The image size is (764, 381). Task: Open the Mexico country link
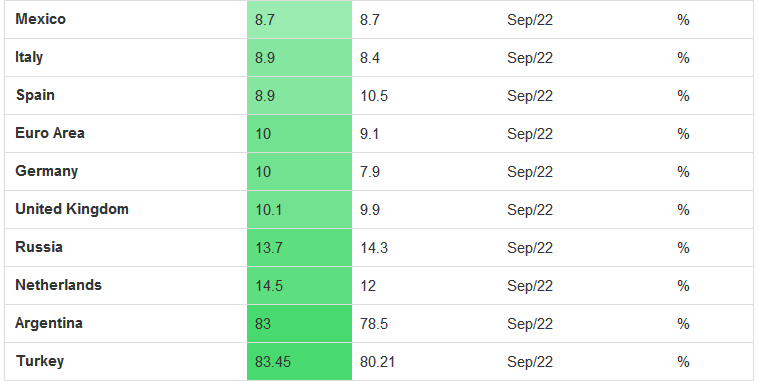pos(40,19)
